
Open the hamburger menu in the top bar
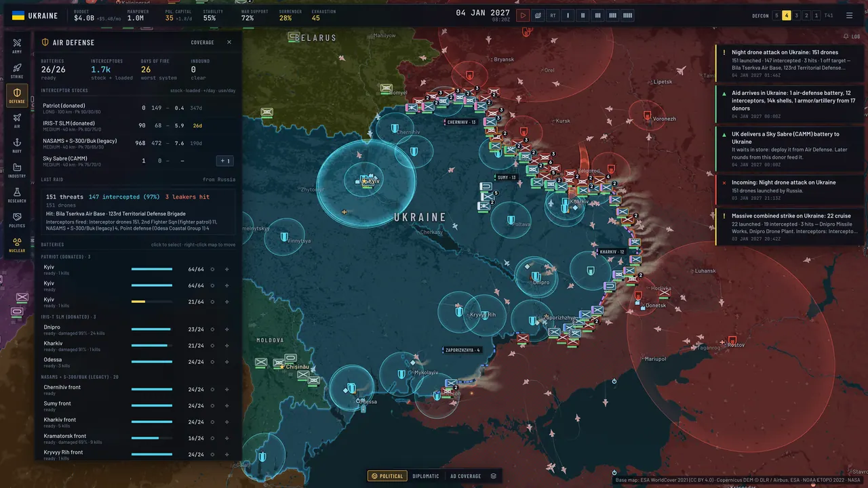pos(849,16)
